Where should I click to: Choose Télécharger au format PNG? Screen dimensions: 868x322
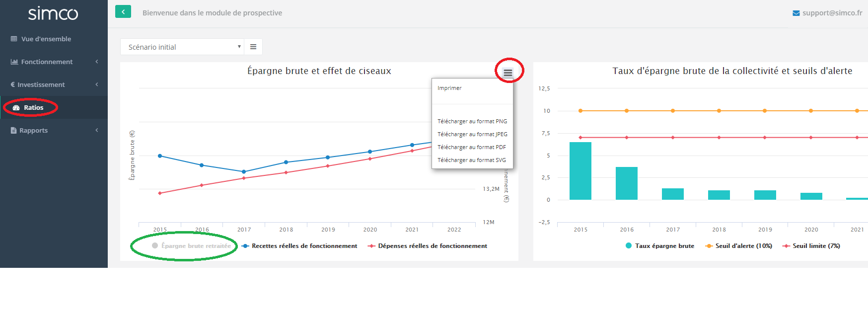tap(472, 121)
